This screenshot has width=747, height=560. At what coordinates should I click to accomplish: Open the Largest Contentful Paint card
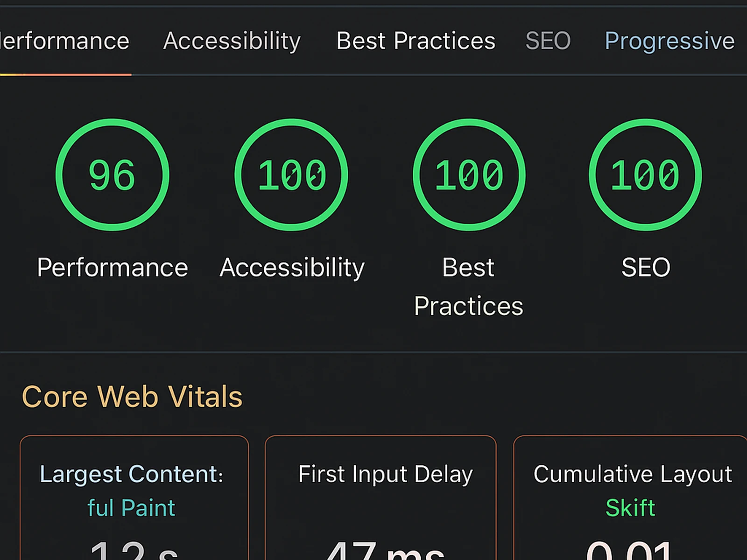[134, 498]
